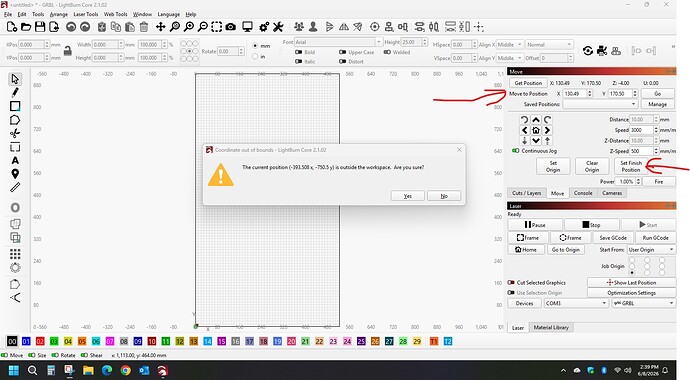Viewport: 690px width, 380px height.
Task: Open the Arrange menu
Action: click(x=59, y=14)
